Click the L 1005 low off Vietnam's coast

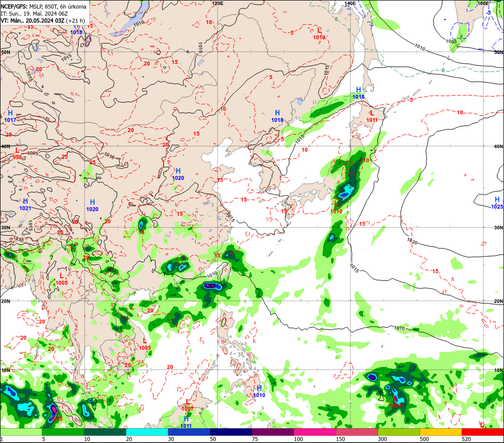pos(145,344)
